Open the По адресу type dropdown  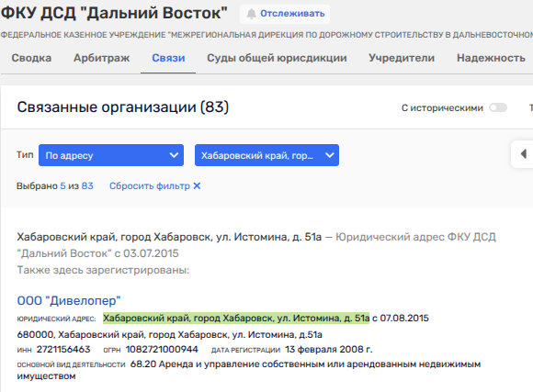pyautogui.click(x=111, y=155)
